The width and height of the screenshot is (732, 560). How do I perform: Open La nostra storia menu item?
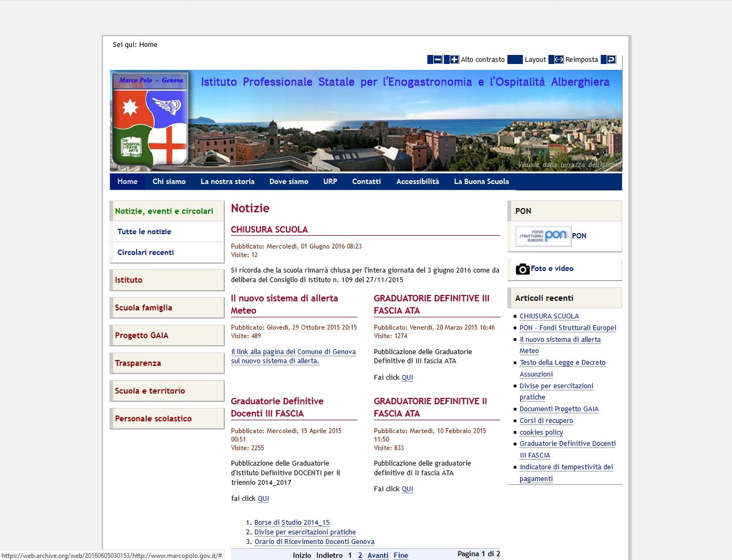[227, 181]
